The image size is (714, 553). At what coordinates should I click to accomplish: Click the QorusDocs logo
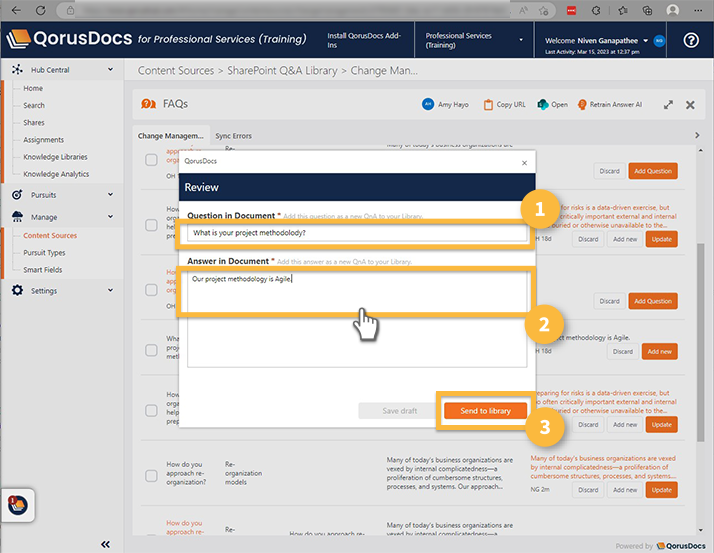point(69,39)
